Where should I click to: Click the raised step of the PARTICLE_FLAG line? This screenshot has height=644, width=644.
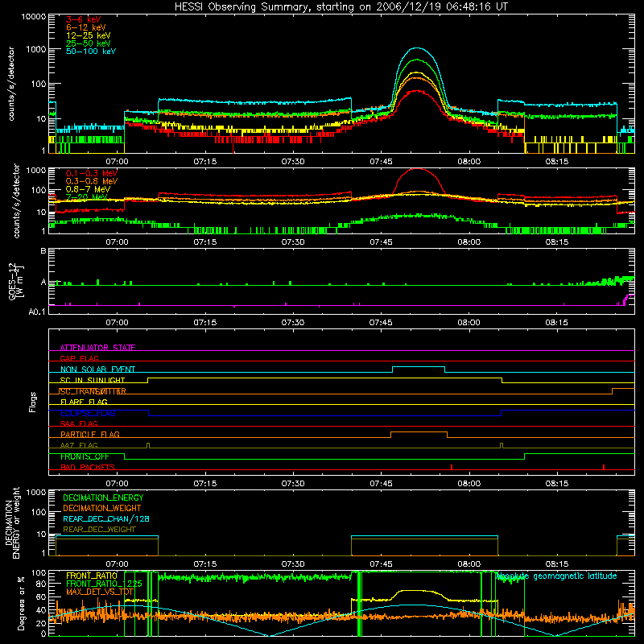point(419,432)
